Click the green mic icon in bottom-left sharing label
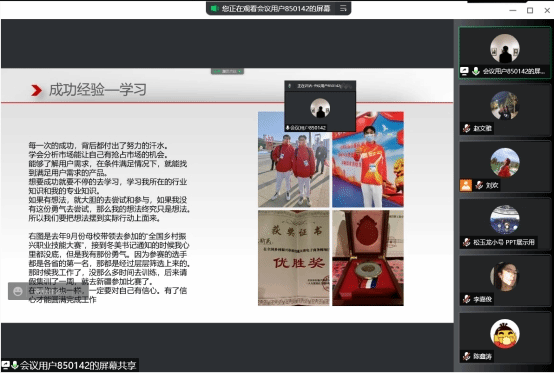This screenshot has width=554, height=373. tap(14, 365)
